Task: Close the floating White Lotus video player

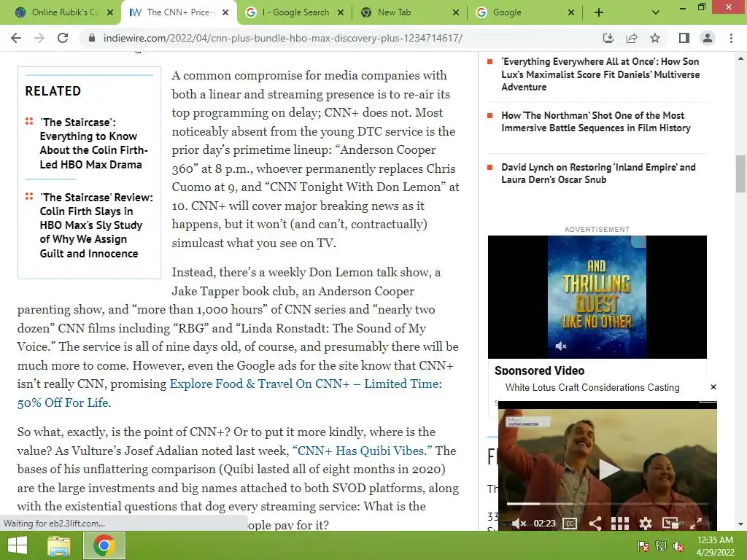Action: tap(713, 386)
